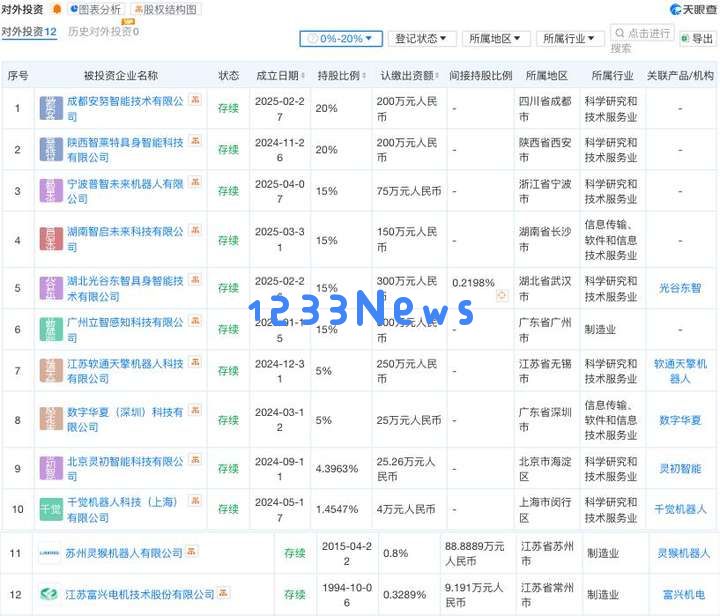Sort by 成立日期 column header
The height and width of the screenshot is (616, 720).
(280, 75)
